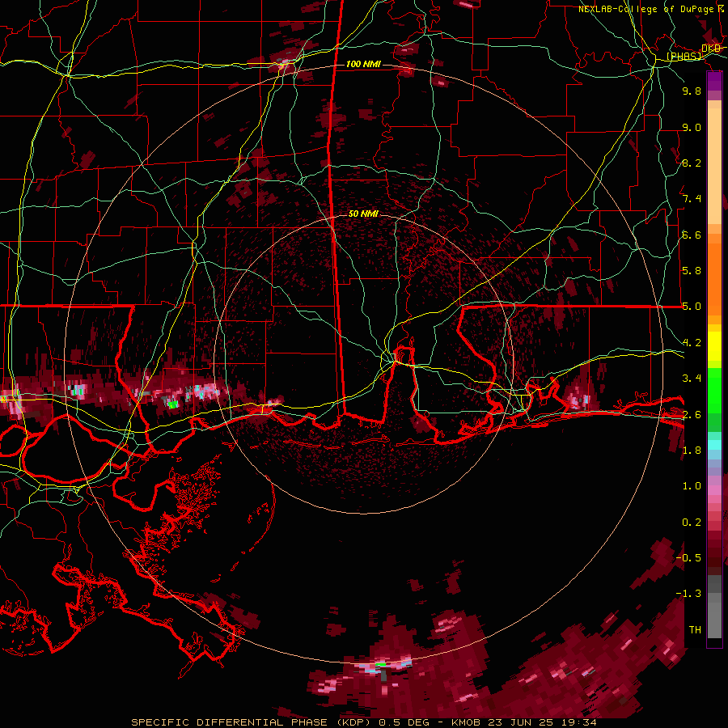Click the "2.6" scale value

[x=692, y=414]
